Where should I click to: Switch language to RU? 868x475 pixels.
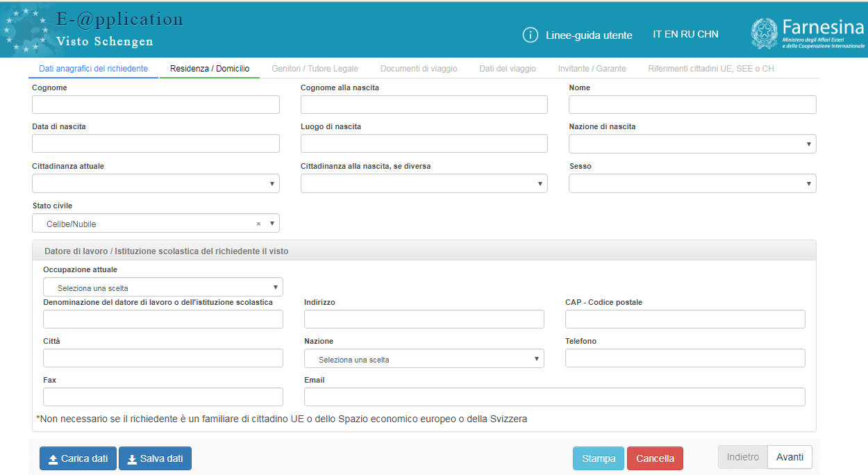point(687,34)
